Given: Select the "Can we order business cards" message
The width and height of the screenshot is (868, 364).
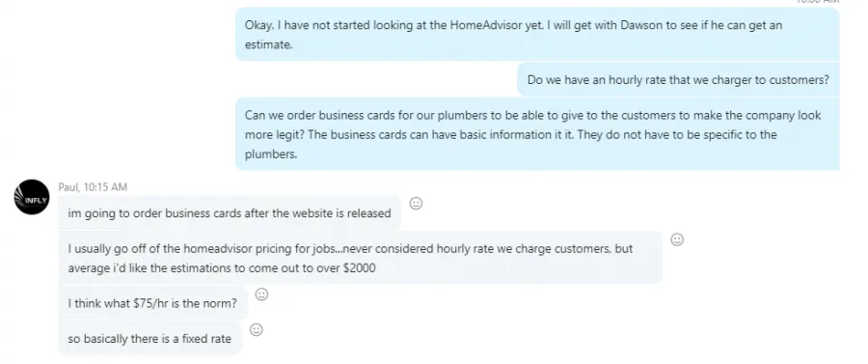Looking at the screenshot, I should click(x=537, y=134).
